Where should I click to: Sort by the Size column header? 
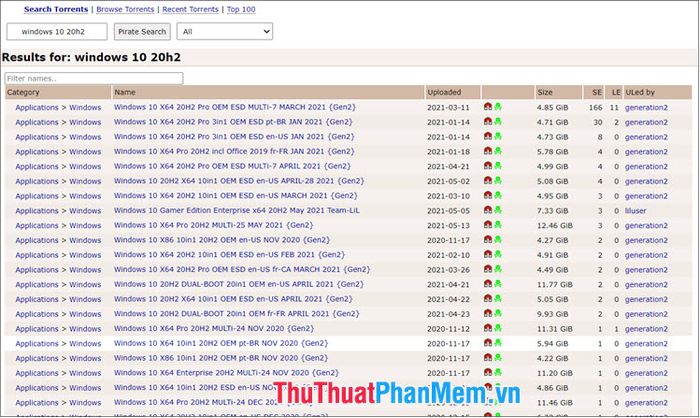coord(558,92)
